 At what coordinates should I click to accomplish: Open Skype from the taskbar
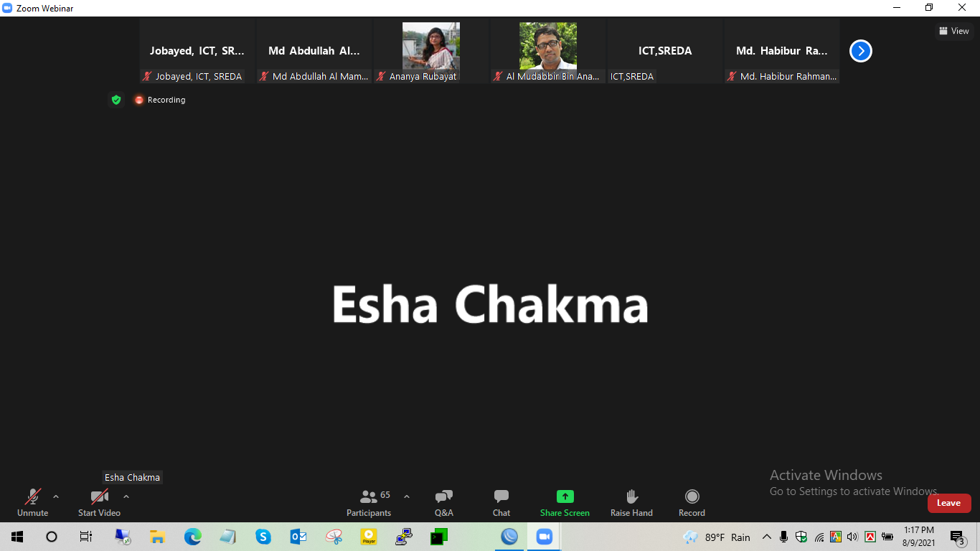[263, 537]
